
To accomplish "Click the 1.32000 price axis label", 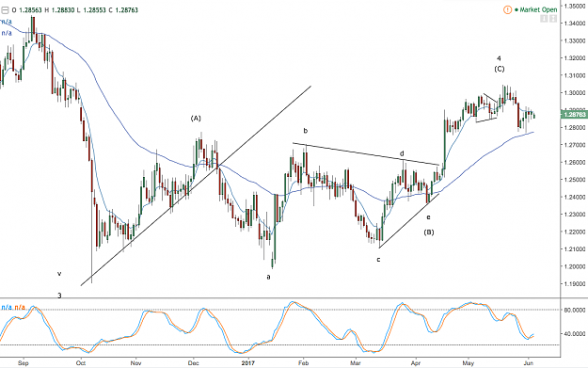I will point(575,58).
